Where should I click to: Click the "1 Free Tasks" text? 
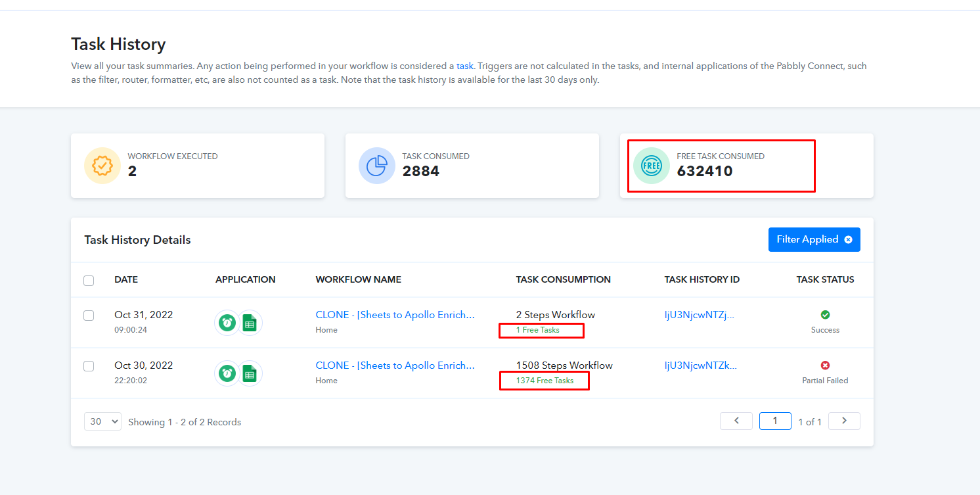538,330
